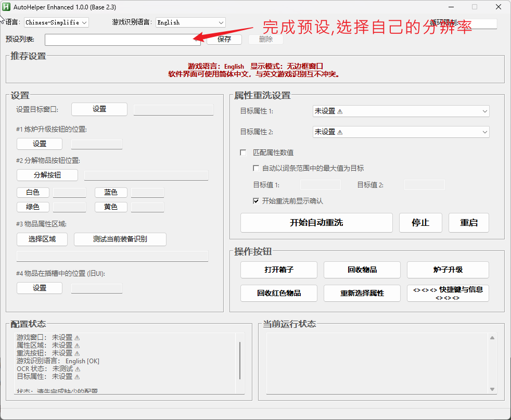Screen dimensions: 511x420
Task: Click the '游戏窗口: 未设置' status line
Action: click(x=48, y=338)
